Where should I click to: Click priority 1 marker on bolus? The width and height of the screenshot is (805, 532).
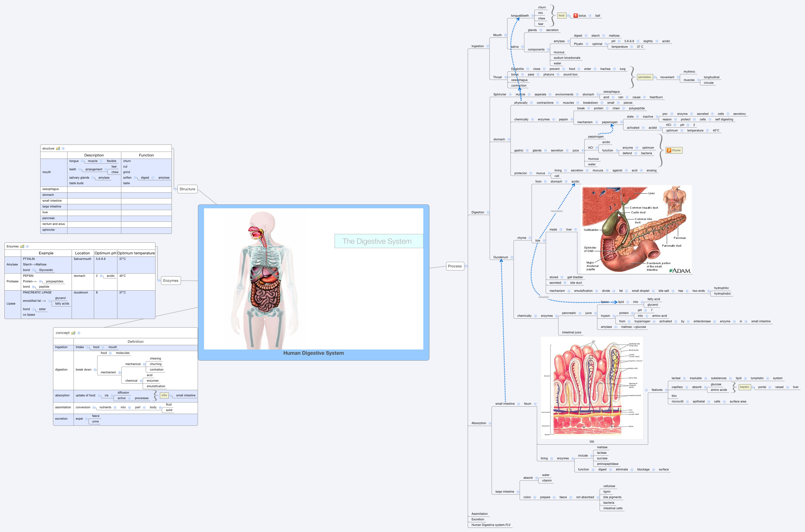575,16
